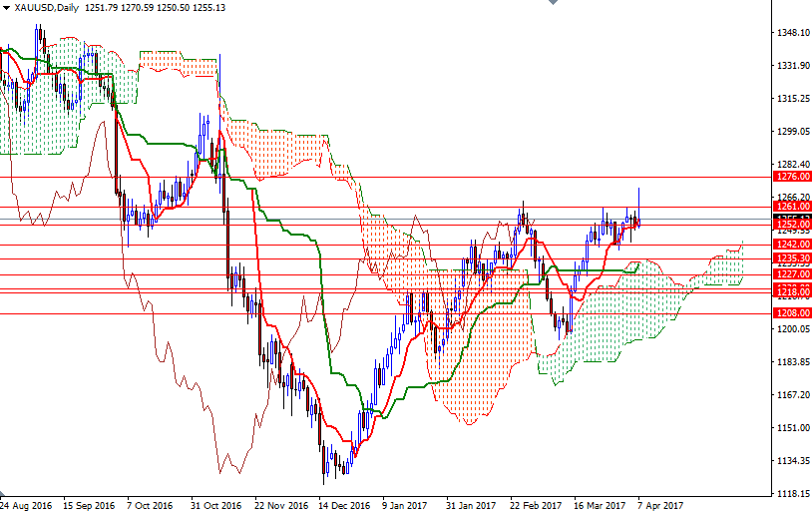Viewport: 812px width, 513px height.
Task: Click the 14 Dec 2016 date label
Action: [344, 505]
